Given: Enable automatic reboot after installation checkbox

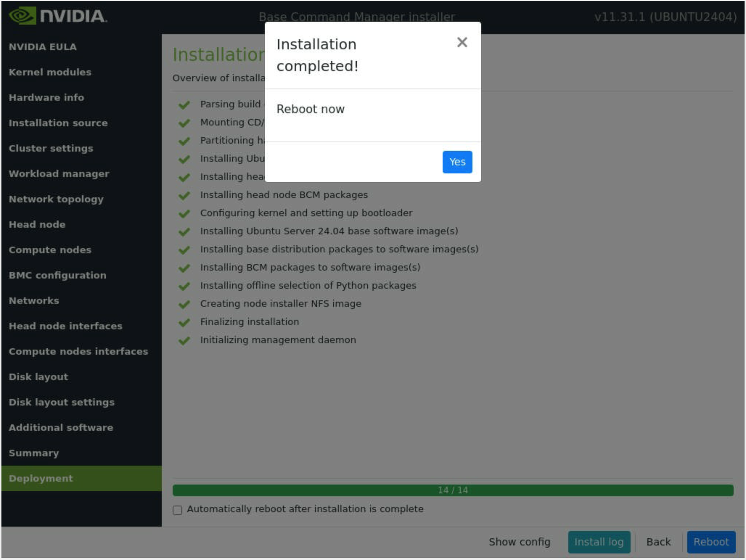Looking at the screenshot, I should [177, 510].
